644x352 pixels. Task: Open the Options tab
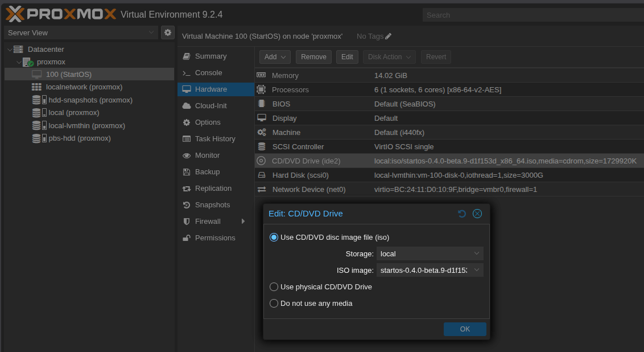click(216, 122)
